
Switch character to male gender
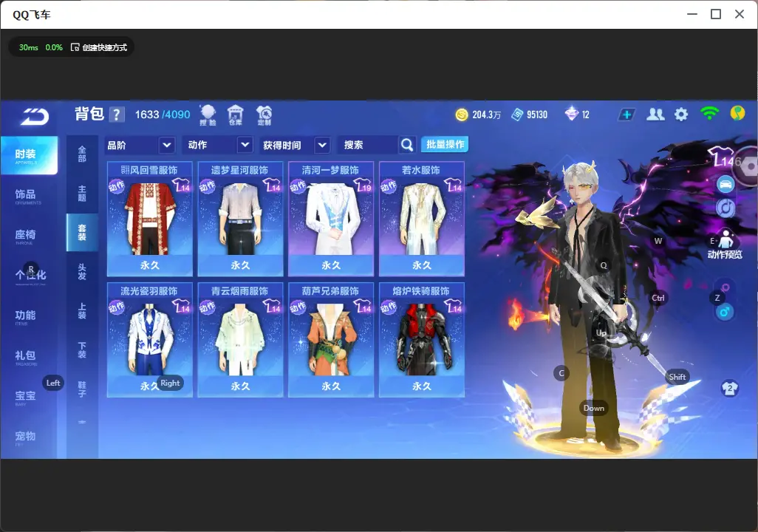pyautogui.click(x=724, y=312)
